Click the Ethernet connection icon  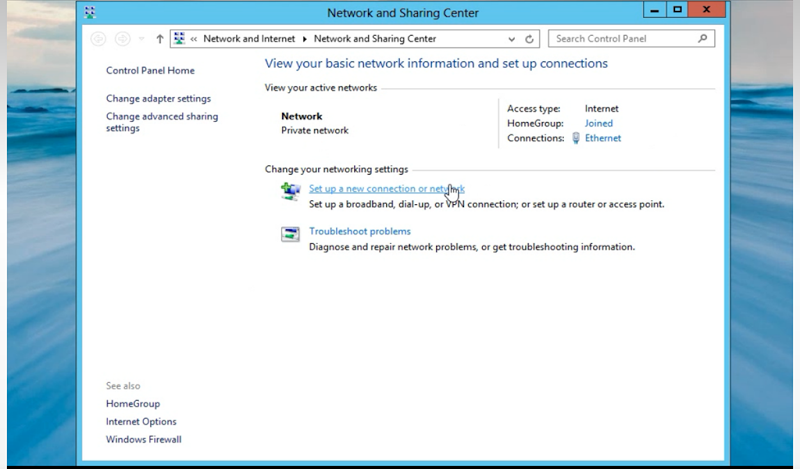pyautogui.click(x=576, y=138)
